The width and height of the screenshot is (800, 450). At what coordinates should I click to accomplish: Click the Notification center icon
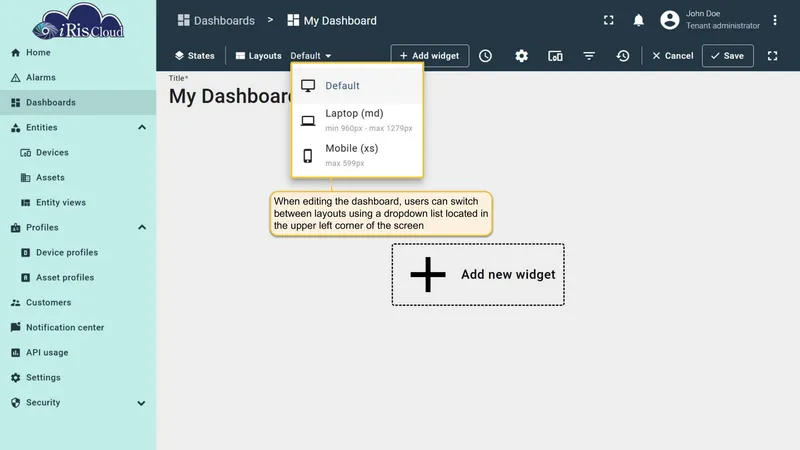click(x=15, y=328)
